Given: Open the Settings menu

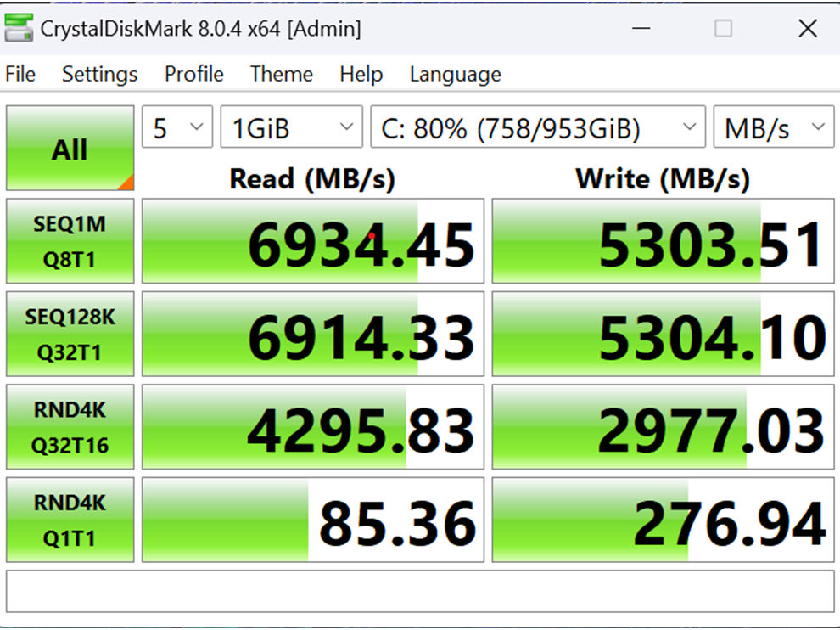Looking at the screenshot, I should click(99, 74).
